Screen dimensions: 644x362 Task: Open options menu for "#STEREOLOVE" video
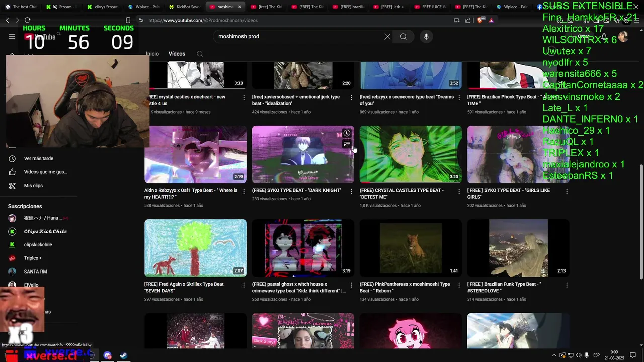567,285
